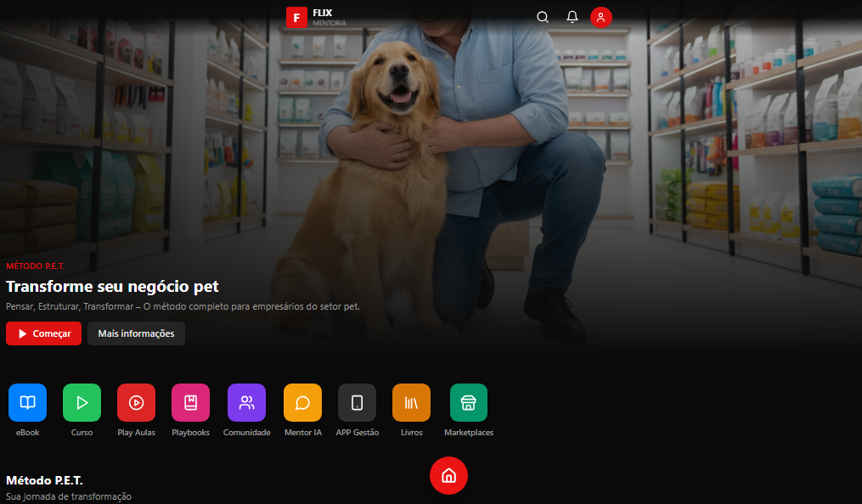
Task: Open notifications bell icon
Action: click(572, 17)
